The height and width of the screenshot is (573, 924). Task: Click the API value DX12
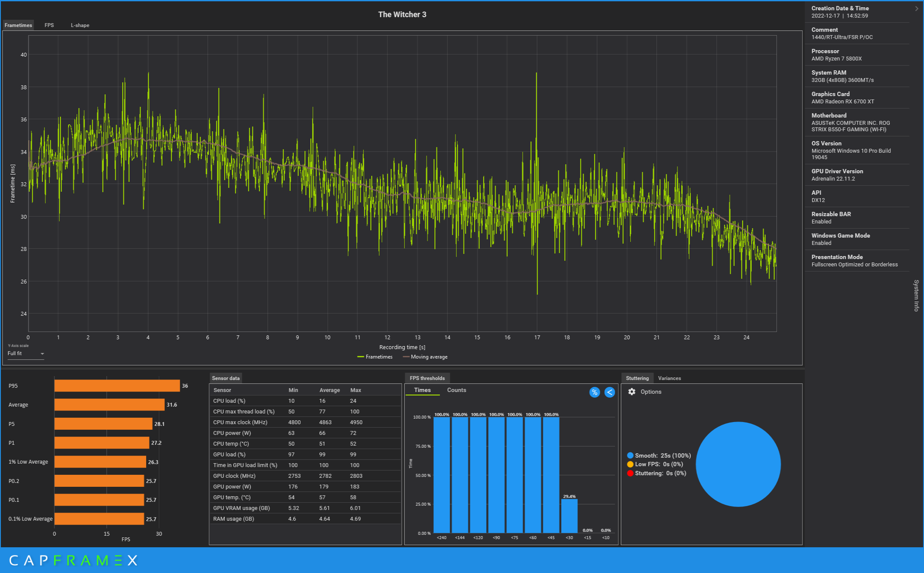click(x=818, y=200)
